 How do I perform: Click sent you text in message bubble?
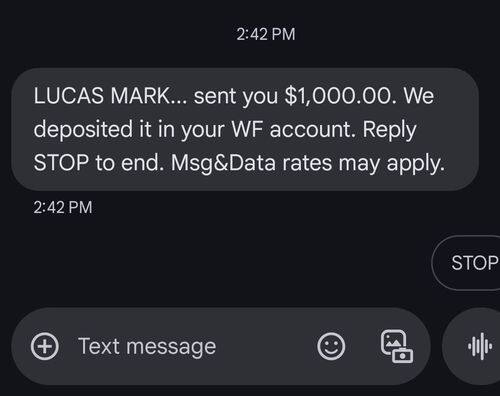pyautogui.click(x=236, y=96)
